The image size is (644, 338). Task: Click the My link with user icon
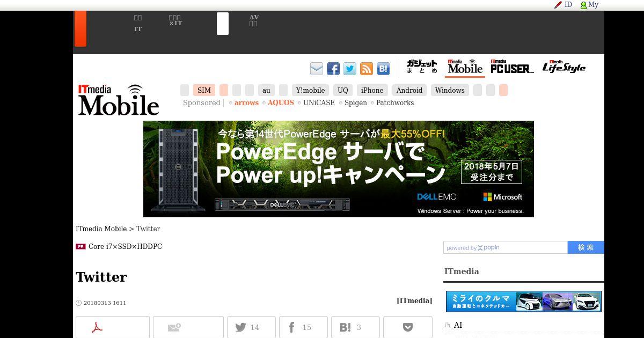pyautogui.click(x=589, y=5)
